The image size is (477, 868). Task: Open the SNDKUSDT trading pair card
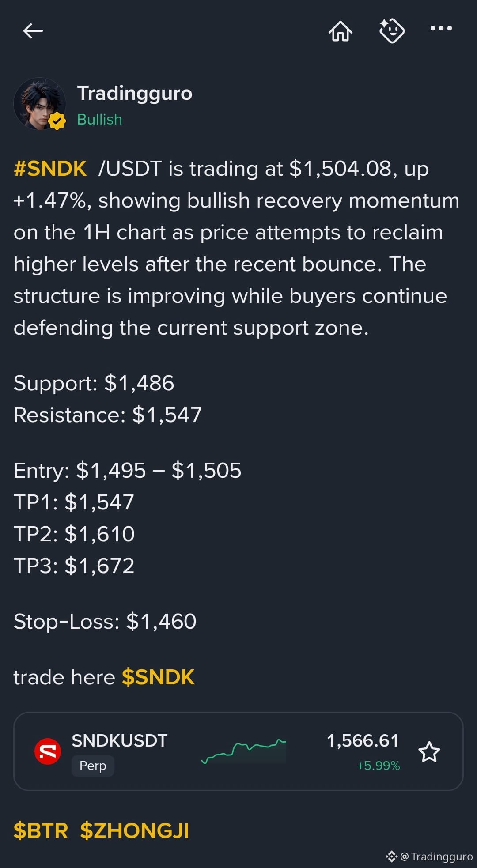click(x=238, y=751)
